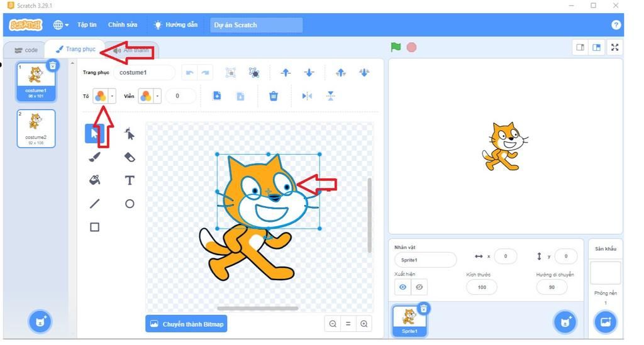Click the Sprite1 name field

pyautogui.click(x=425, y=260)
